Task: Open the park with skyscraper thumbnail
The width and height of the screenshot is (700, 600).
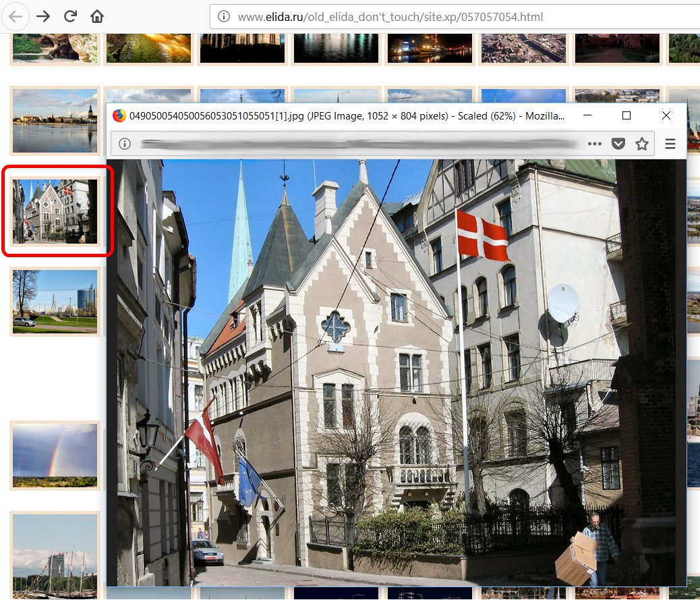Action: [55, 302]
